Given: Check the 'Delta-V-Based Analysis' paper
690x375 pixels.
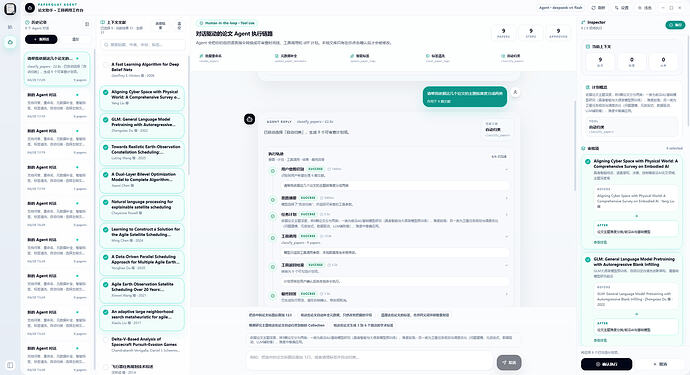Looking at the screenshot, I should pyautogui.click(x=106, y=339).
